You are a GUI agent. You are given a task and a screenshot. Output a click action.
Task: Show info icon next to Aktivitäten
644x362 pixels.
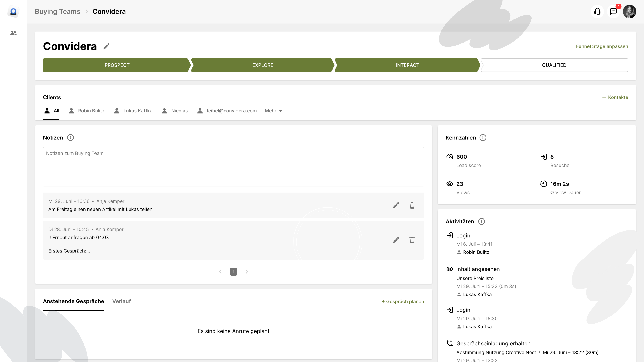pyautogui.click(x=481, y=221)
